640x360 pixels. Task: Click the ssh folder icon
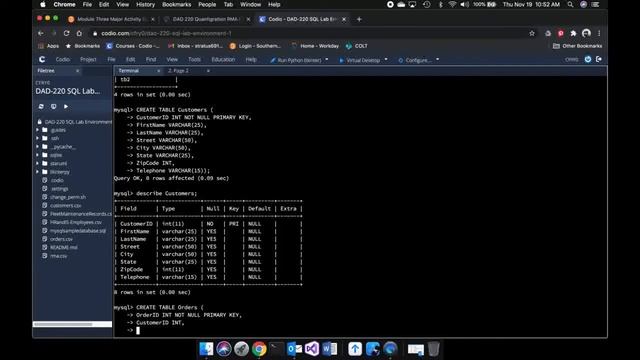tap(45, 138)
